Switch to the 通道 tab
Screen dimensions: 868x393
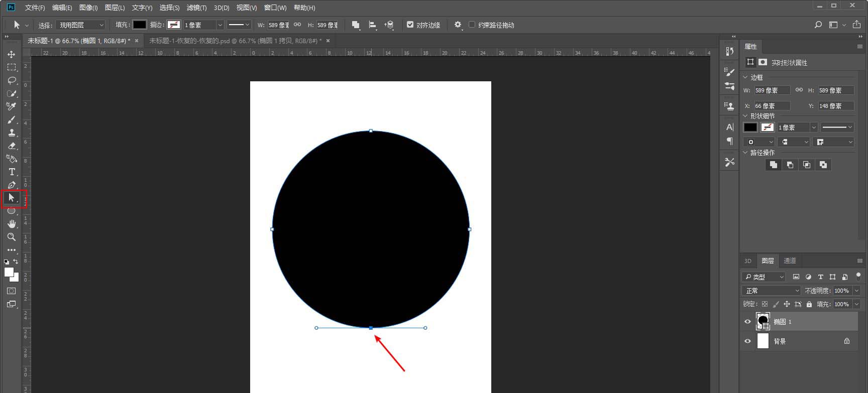(x=790, y=261)
